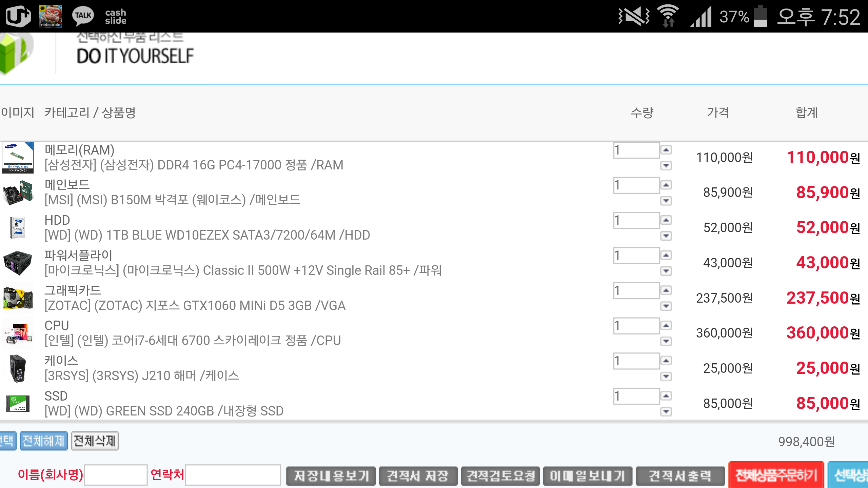Screen dimensions: 868x488
Task: Tap the Wi-Fi status icon
Action: pyautogui.click(x=668, y=16)
